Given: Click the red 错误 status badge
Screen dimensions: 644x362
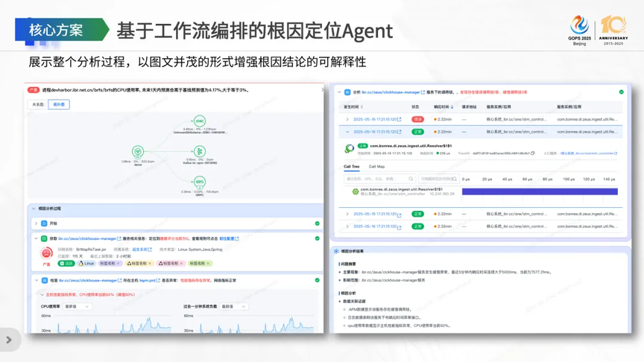Looking at the screenshot, I should click(x=417, y=119).
